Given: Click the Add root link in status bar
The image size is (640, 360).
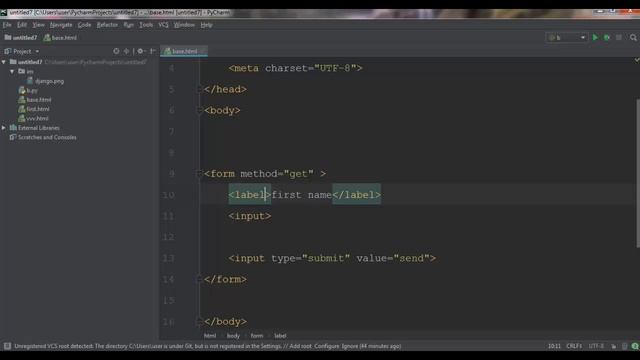Looking at the screenshot, I should [x=300, y=346].
